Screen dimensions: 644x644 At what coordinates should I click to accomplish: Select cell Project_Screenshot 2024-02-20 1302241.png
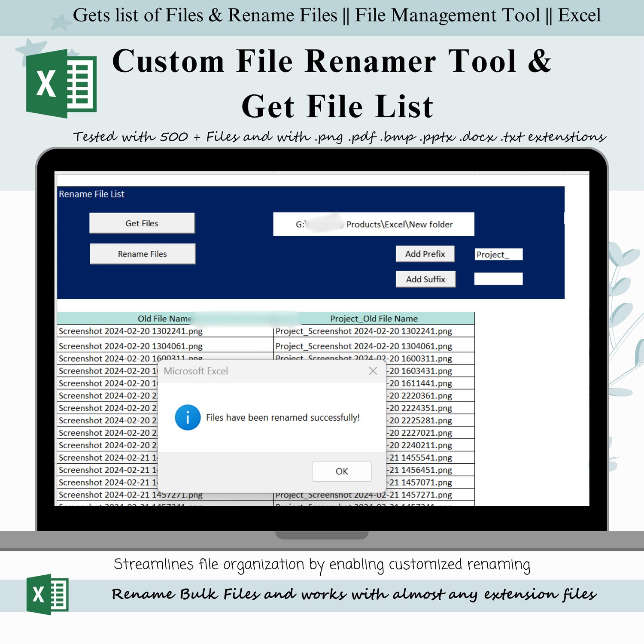[374, 331]
